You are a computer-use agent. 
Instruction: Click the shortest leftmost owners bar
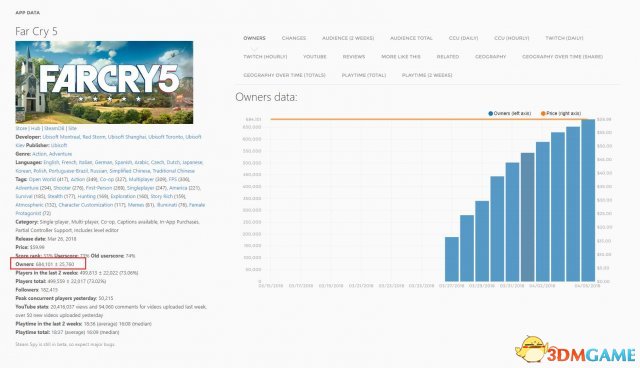(x=451, y=259)
